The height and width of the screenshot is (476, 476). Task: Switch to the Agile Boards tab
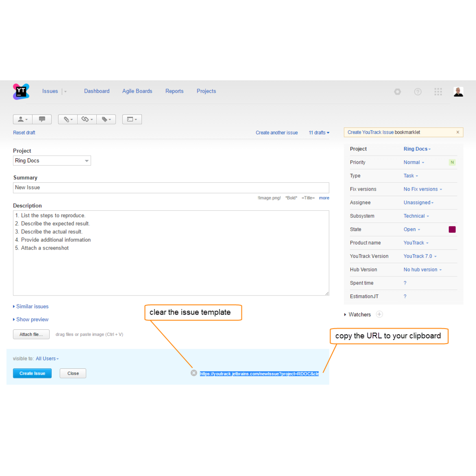[x=137, y=91]
